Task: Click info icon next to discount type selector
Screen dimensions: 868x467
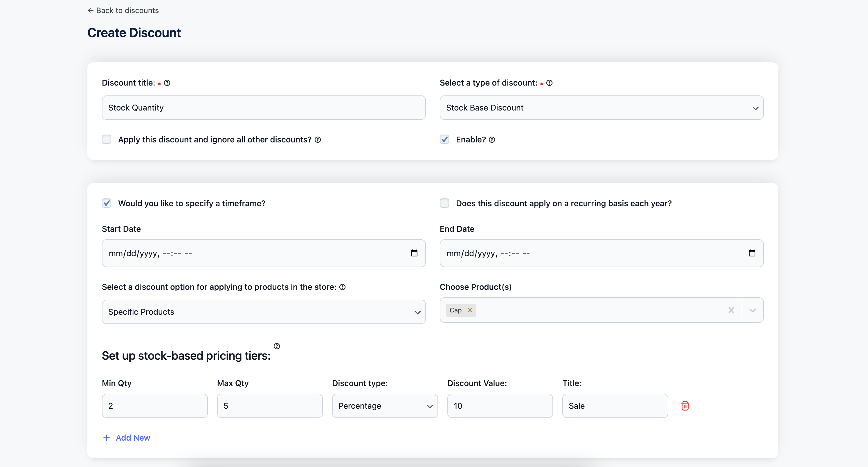Action: click(x=549, y=83)
